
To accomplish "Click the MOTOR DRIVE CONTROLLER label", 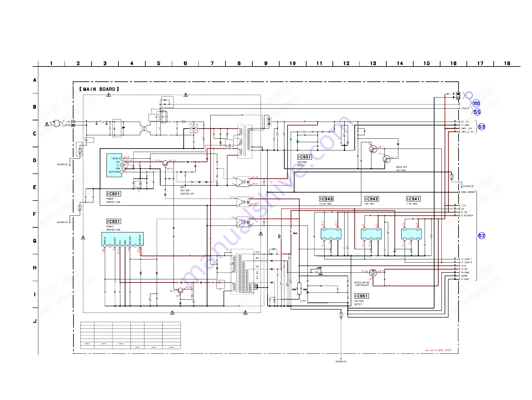I will [362, 284].
